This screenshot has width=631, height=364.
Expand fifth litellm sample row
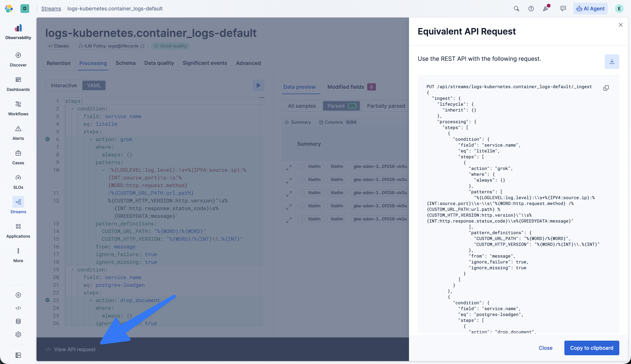[x=289, y=220]
